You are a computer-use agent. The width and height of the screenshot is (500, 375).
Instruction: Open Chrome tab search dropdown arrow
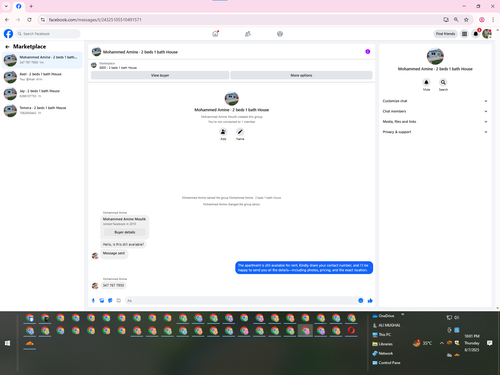(6, 6)
